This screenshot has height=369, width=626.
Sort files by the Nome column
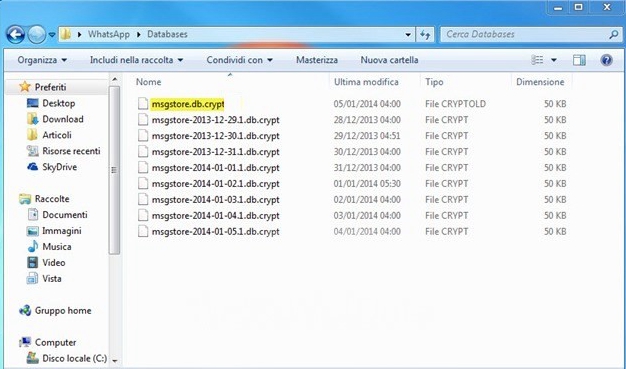pyautogui.click(x=149, y=82)
